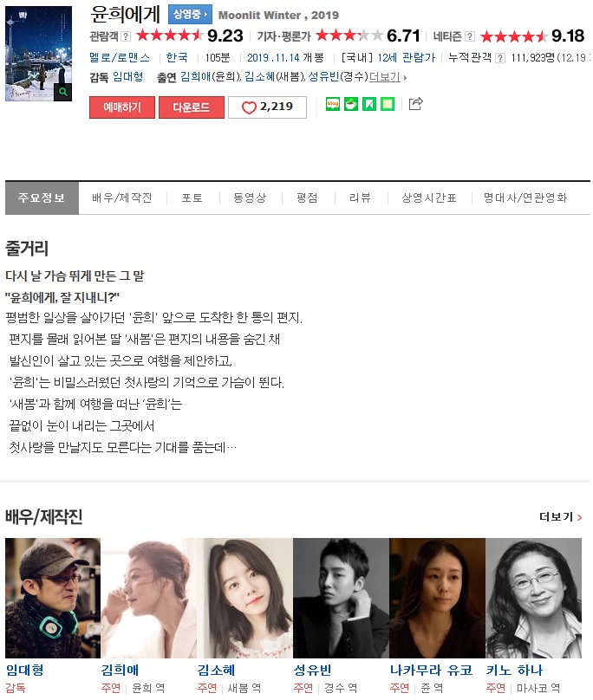The image size is (593, 700).
Task: Expand cast list with 더보기 arrow
Action: 388,77
